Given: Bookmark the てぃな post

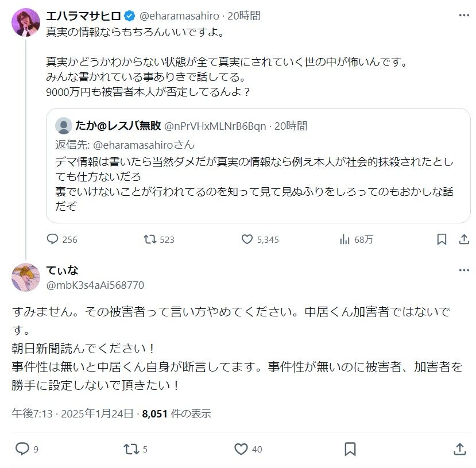Looking at the screenshot, I should (351, 448).
